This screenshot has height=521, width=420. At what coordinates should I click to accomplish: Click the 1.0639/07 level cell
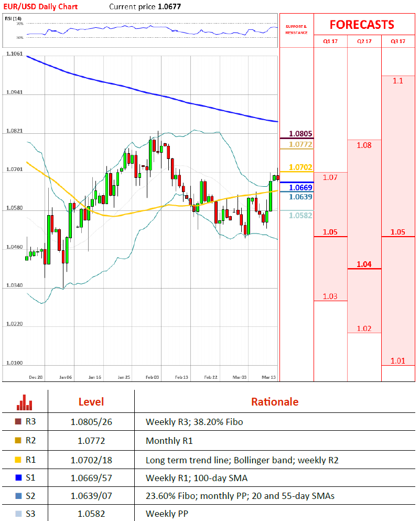[x=91, y=496]
